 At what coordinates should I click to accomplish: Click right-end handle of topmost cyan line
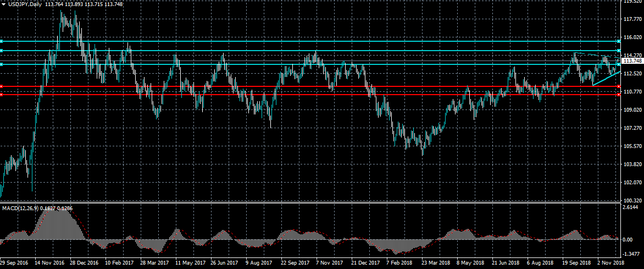(x=619, y=41)
